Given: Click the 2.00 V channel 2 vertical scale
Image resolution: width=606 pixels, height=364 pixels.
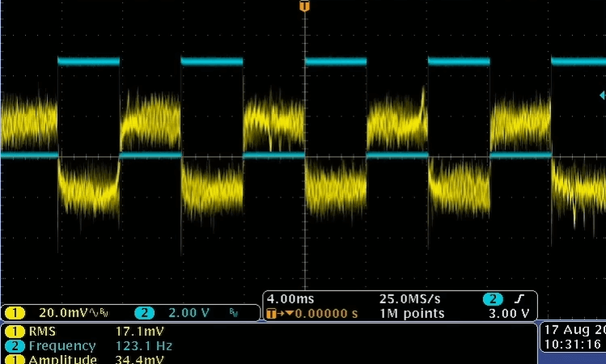Looking at the screenshot, I should click(x=187, y=313).
